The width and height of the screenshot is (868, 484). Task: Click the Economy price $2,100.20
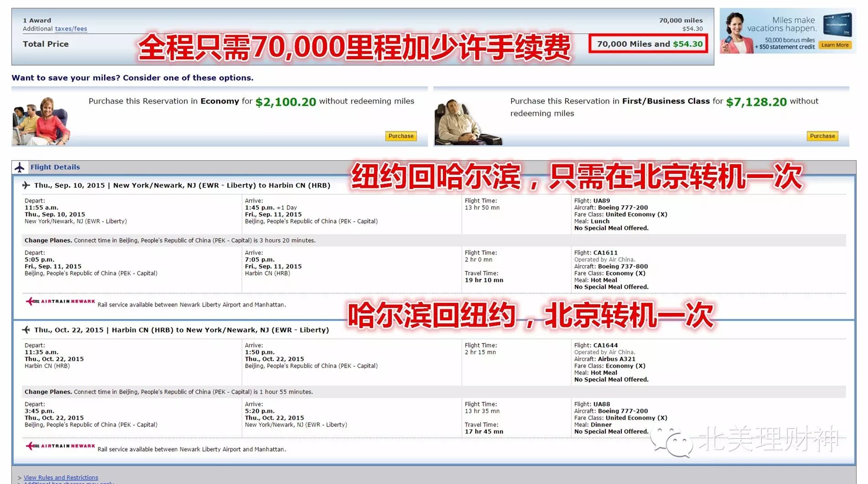[286, 102]
